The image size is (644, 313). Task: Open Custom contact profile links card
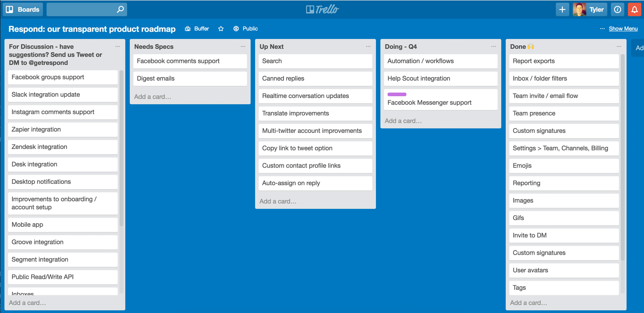click(316, 166)
